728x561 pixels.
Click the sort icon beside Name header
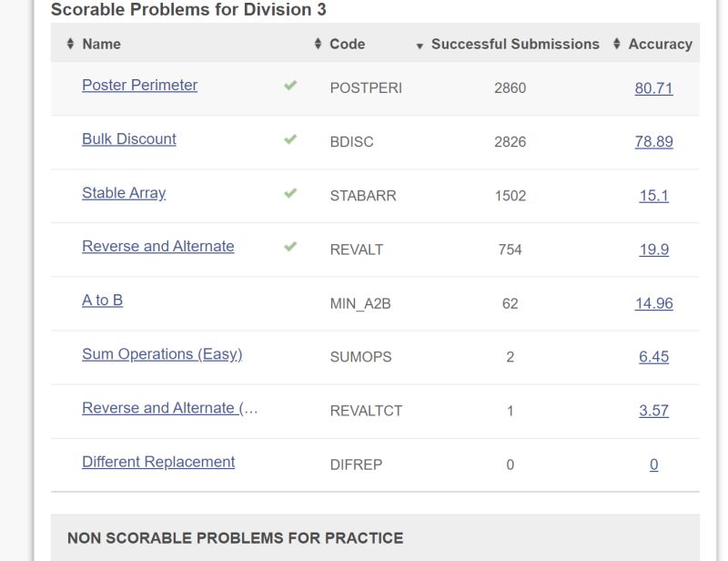coord(70,44)
